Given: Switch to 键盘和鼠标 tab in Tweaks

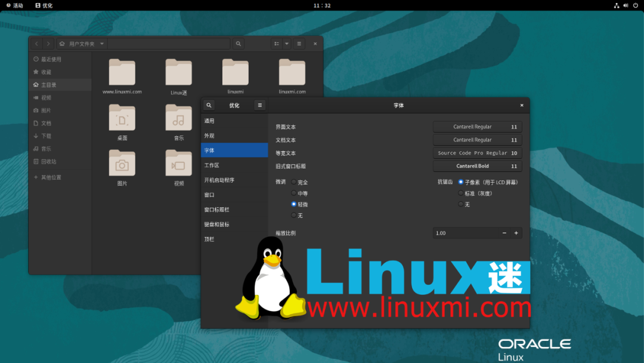Looking at the screenshot, I should (234, 224).
